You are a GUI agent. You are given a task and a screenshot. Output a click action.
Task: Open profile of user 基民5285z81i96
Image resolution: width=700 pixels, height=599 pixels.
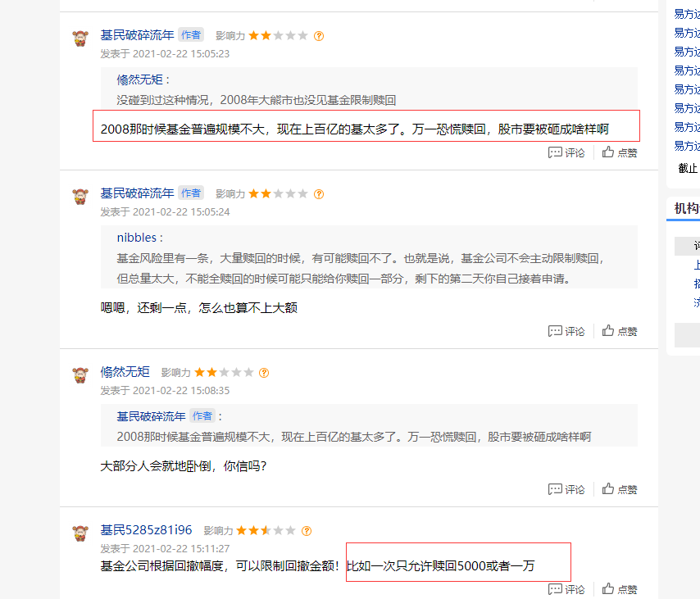[146, 530]
